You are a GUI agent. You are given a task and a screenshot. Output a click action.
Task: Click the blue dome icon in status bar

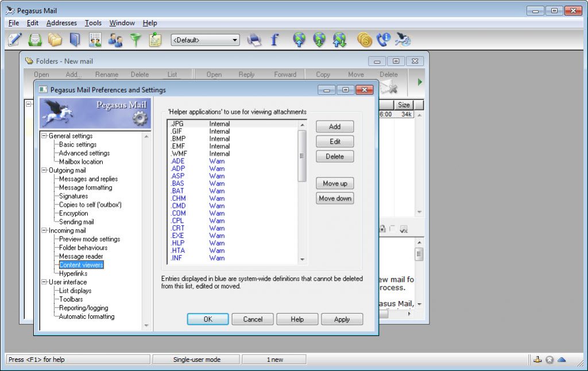(562, 360)
